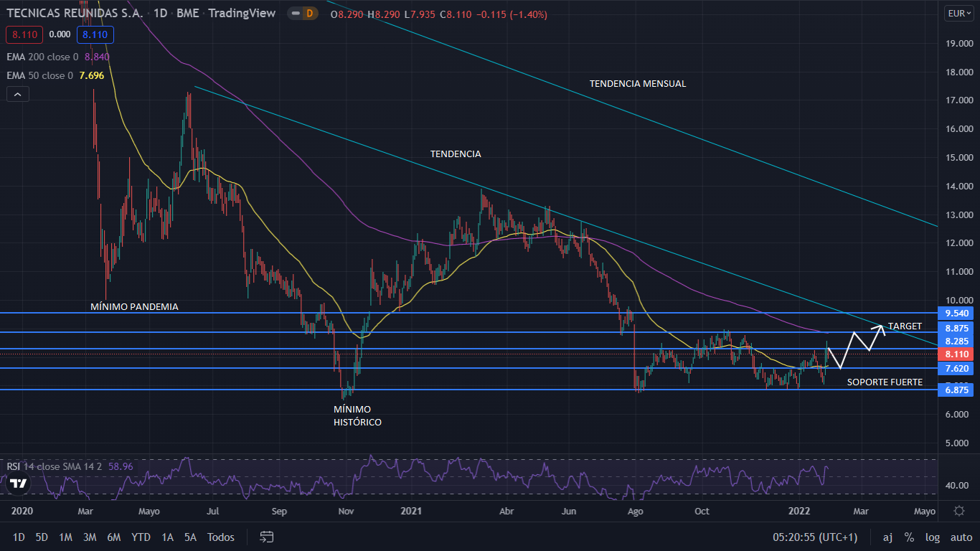Collapse the indicator legend with arrow
Screen dimensions: 980x551
click(x=18, y=94)
